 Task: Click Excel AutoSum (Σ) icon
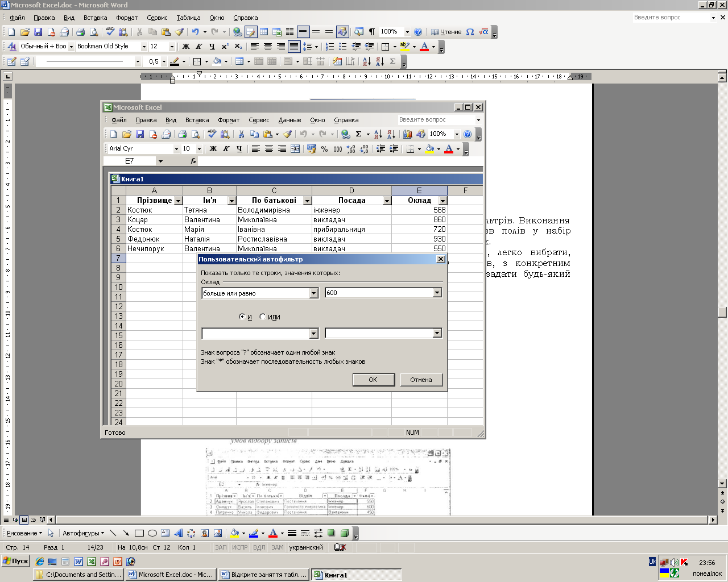point(359,134)
